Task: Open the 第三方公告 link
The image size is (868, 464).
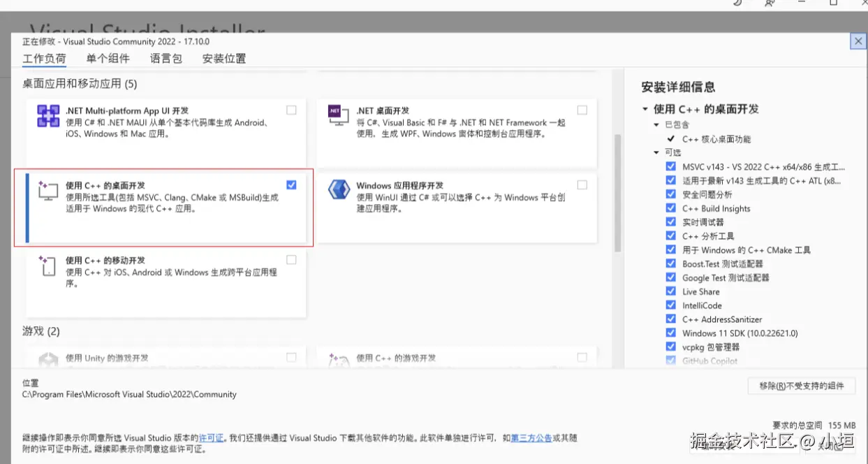Action: click(531, 438)
